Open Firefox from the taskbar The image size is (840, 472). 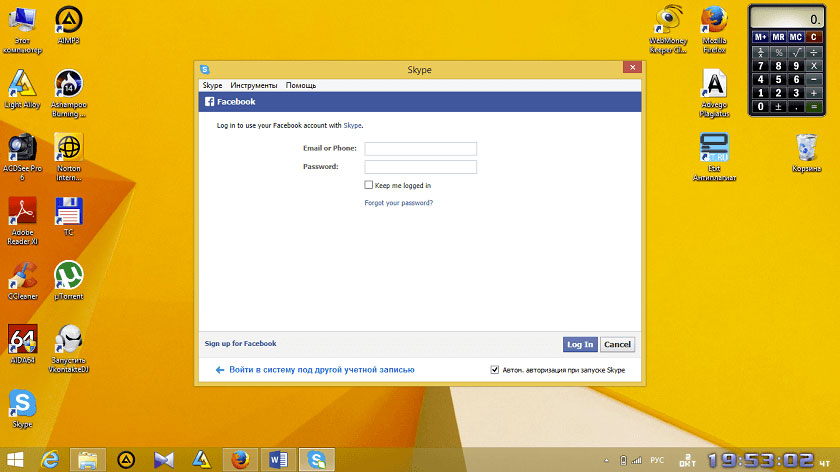pos(240,460)
